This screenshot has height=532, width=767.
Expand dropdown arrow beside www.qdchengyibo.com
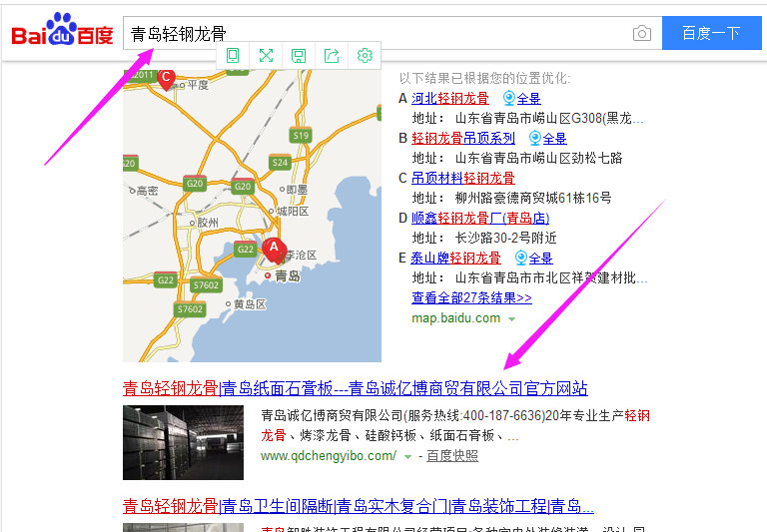(x=407, y=456)
